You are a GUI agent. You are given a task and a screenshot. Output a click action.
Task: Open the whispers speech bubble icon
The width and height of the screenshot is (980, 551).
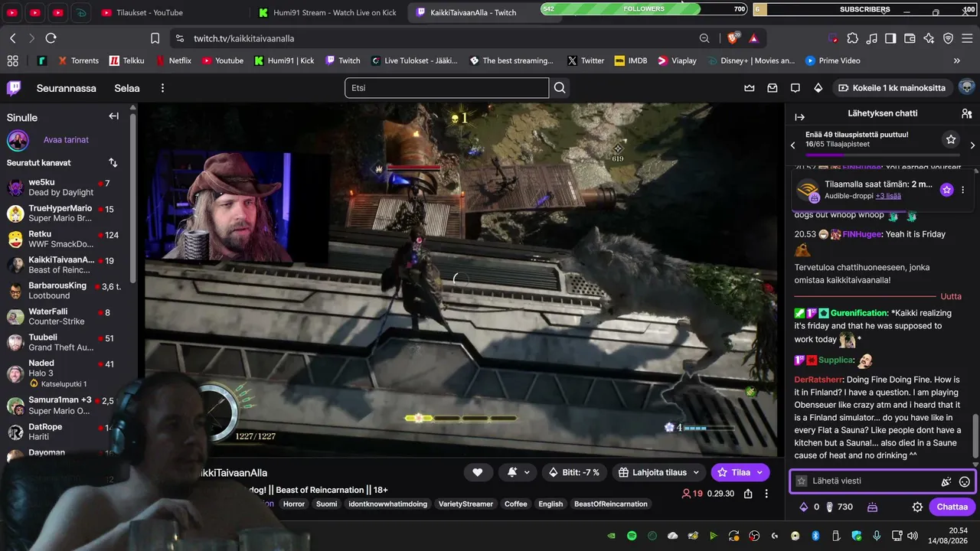coord(795,88)
